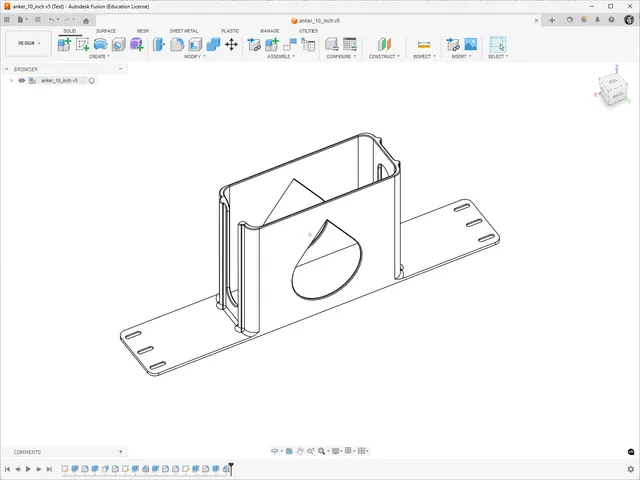
Task: Click the Measure icon under Inspect
Action: (x=424, y=44)
